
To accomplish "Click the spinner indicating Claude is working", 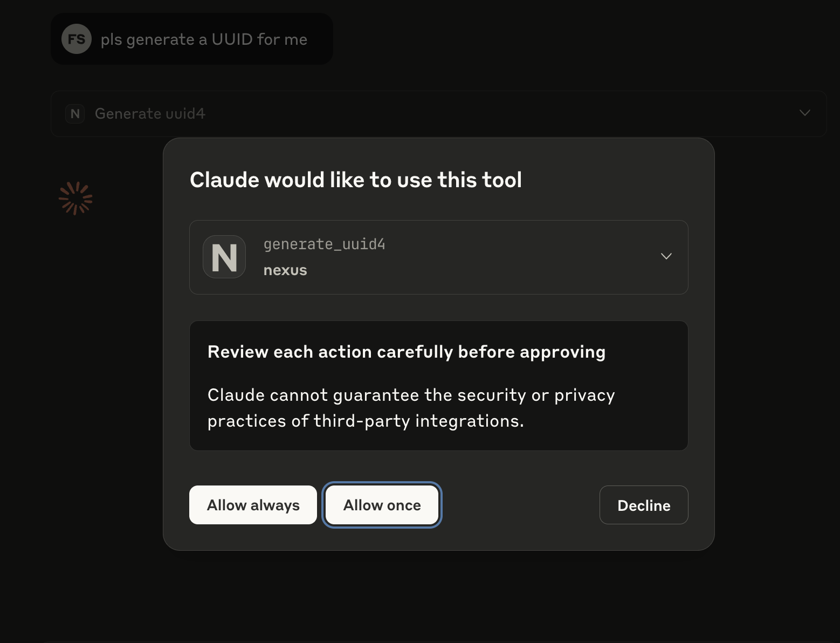I will click(x=75, y=198).
